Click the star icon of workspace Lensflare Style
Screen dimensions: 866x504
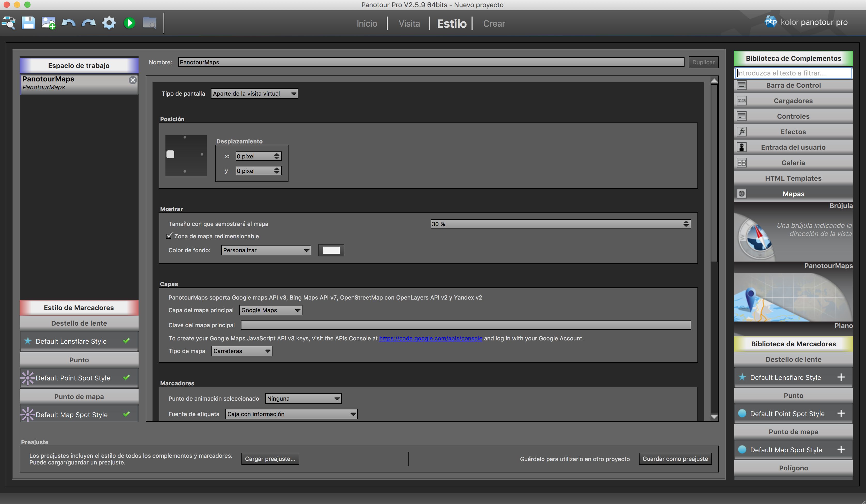click(27, 341)
